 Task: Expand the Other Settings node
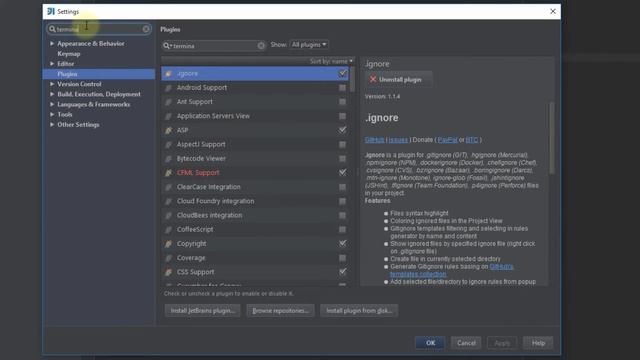point(52,125)
